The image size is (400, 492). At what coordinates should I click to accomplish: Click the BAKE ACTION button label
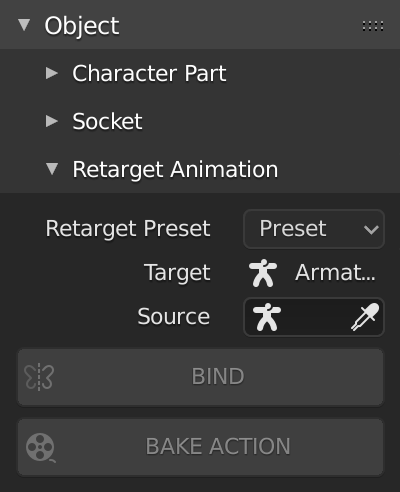pos(218,447)
